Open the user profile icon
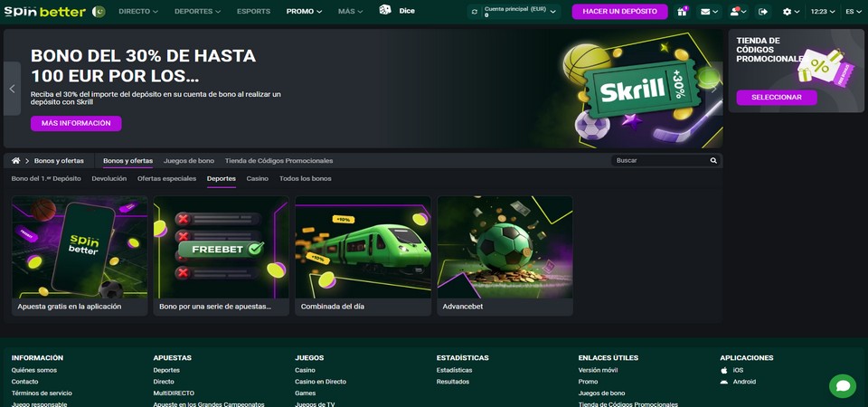The image size is (868, 407). coord(739,11)
